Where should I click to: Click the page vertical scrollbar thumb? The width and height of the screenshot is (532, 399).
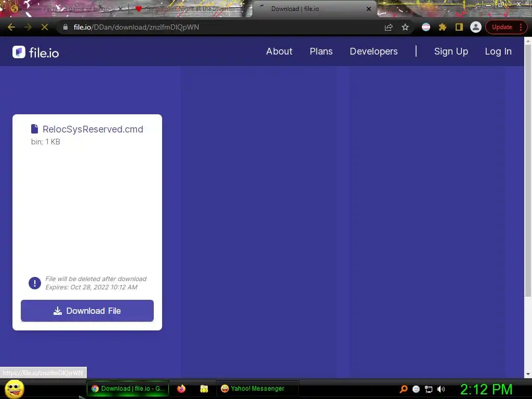pyautogui.click(x=528, y=170)
